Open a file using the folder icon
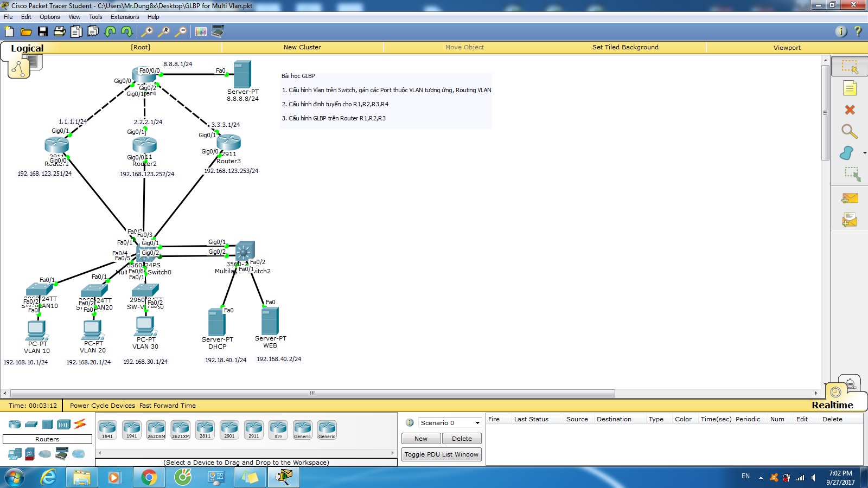The width and height of the screenshot is (868, 488). click(x=26, y=31)
